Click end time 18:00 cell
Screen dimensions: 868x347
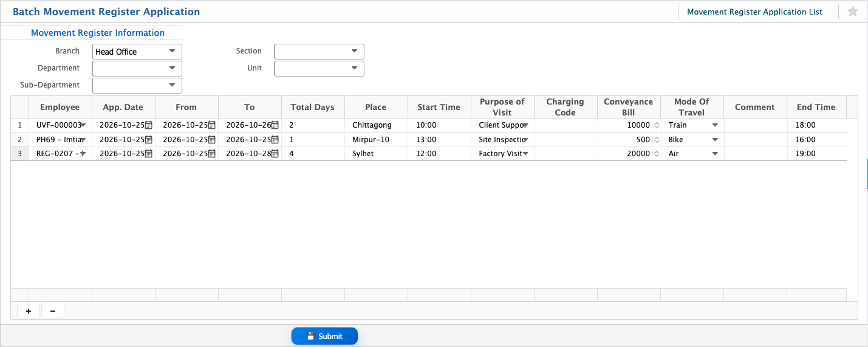pos(816,125)
